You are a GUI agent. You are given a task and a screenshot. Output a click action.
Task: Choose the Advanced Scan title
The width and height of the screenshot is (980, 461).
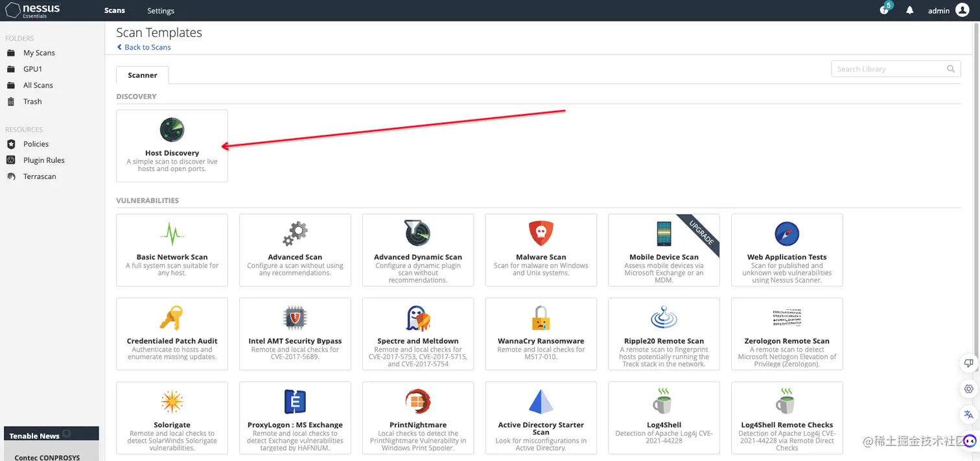coord(295,257)
